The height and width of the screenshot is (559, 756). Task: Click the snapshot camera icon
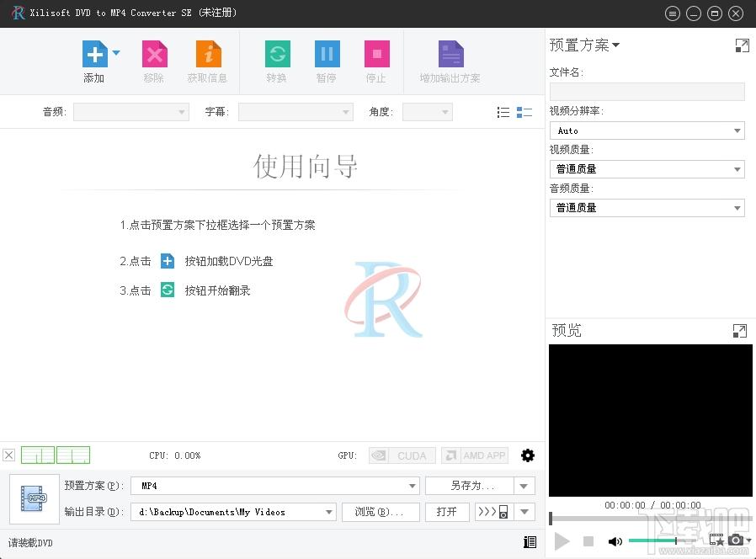[x=735, y=540]
